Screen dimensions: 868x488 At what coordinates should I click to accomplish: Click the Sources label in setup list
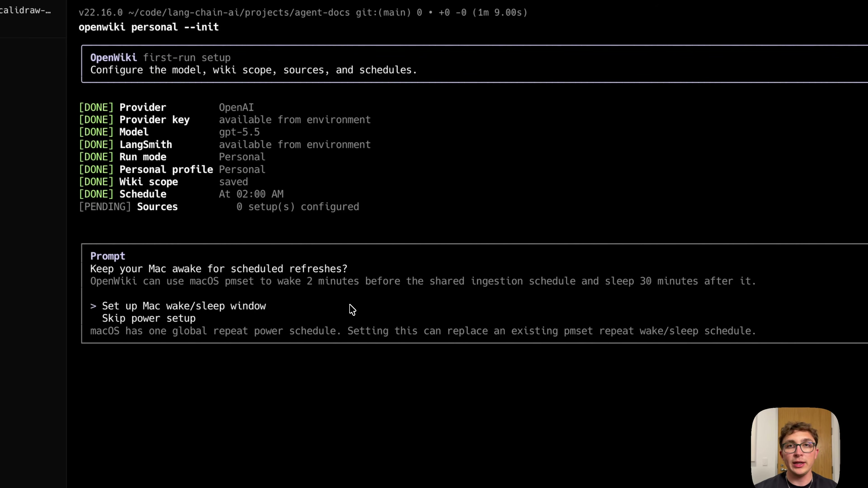coord(157,207)
